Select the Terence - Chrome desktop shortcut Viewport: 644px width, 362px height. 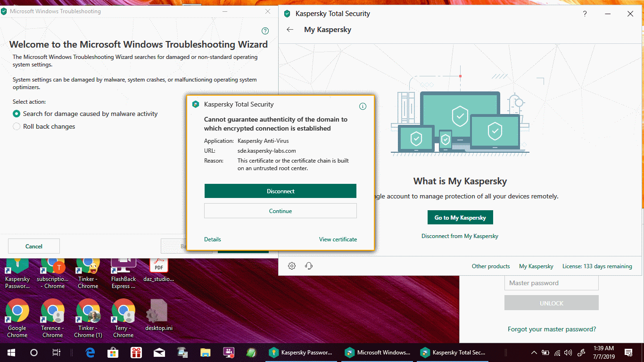tap(53, 319)
